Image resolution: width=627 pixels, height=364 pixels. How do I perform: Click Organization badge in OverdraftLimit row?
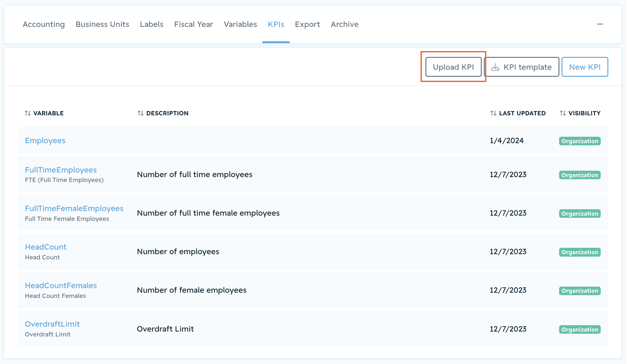[x=580, y=329]
